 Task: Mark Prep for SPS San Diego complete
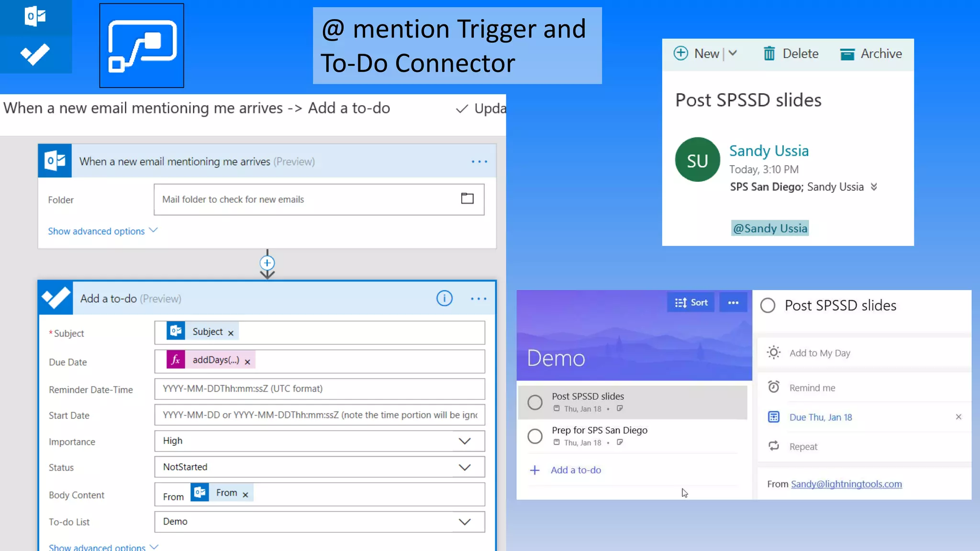[x=535, y=436]
